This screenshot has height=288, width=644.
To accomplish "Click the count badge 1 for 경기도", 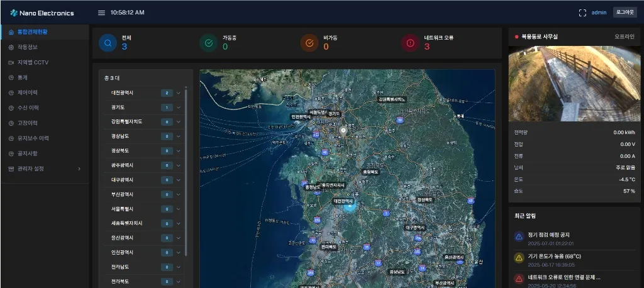I will click(x=167, y=108).
